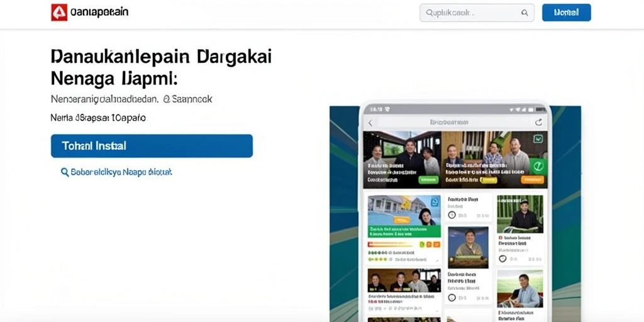Viewport: 644px width, 322px height.
Task: Tap the green circle icon on right banner
Action: 538,166
